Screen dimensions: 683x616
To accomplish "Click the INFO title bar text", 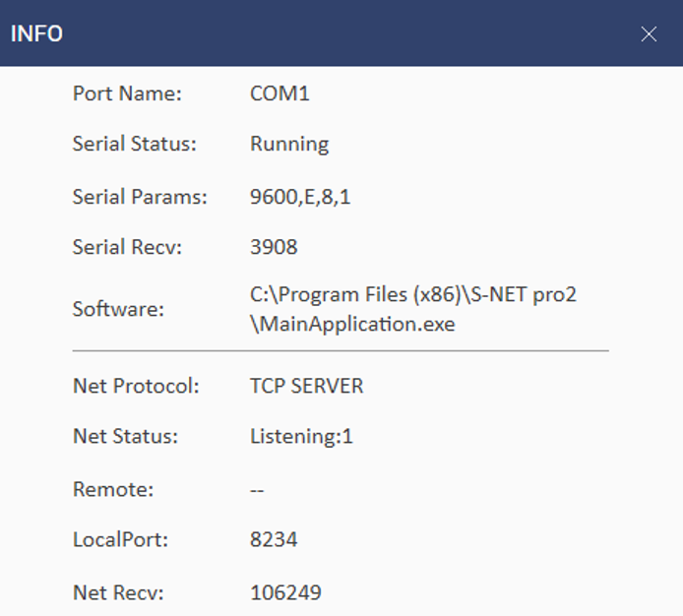I will pyautogui.click(x=36, y=34).
